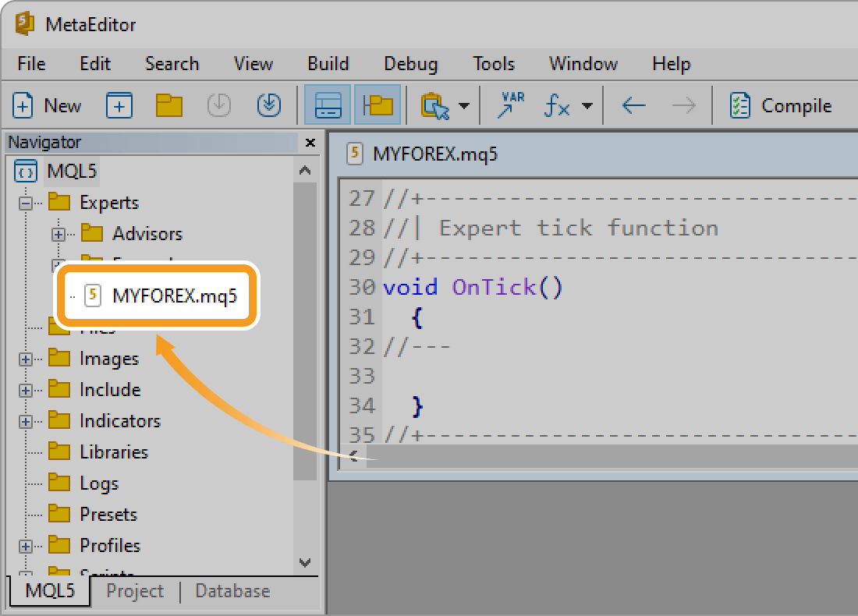Click the back navigation arrow
The width and height of the screenshot is (858, 616).
coord(633,105)
